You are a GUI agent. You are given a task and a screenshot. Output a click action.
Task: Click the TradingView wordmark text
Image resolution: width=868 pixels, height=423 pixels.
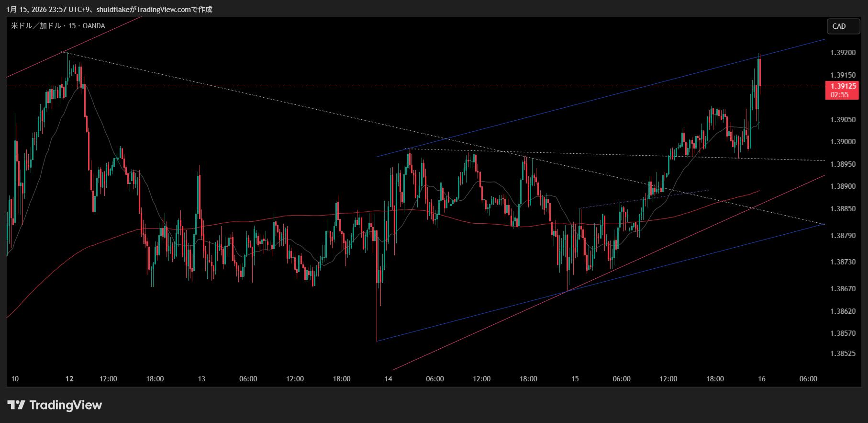(x=66, y=405)
